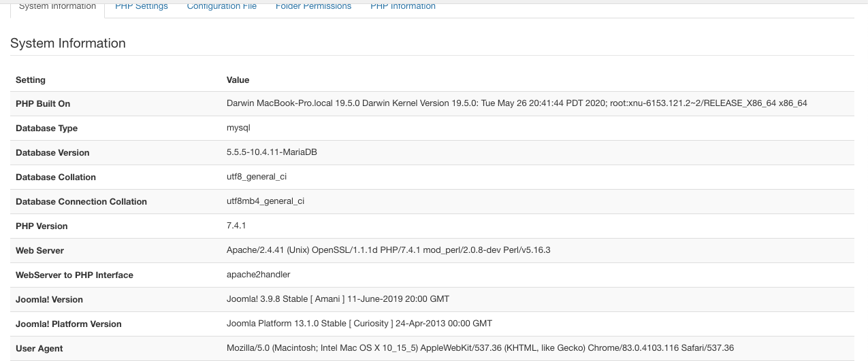Click the System Information heading
Screen dimensions: 868x361
tap(68, 43)
